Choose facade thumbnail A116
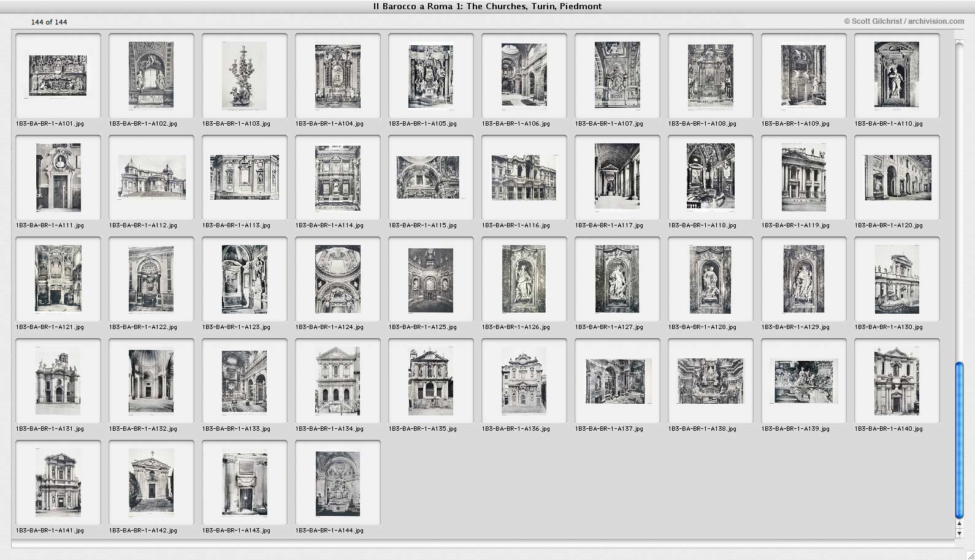975x560 pixels. (524, 177)
